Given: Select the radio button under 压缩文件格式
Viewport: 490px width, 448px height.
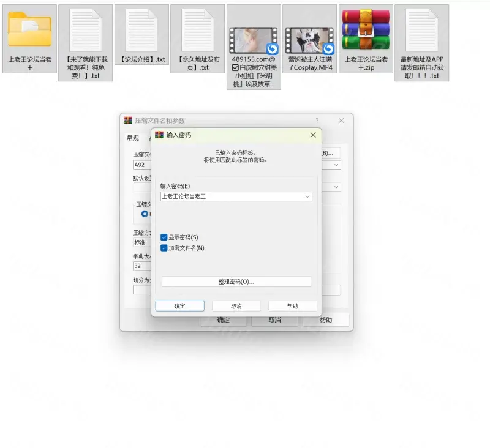Looking at the screenshot, I should [x=145, y=214].
